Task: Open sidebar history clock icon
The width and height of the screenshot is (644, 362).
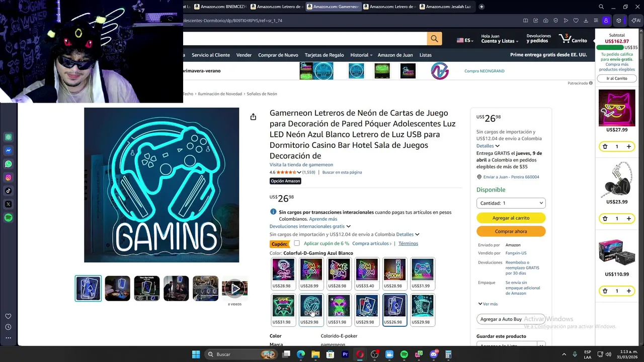Action: point(8,327)
